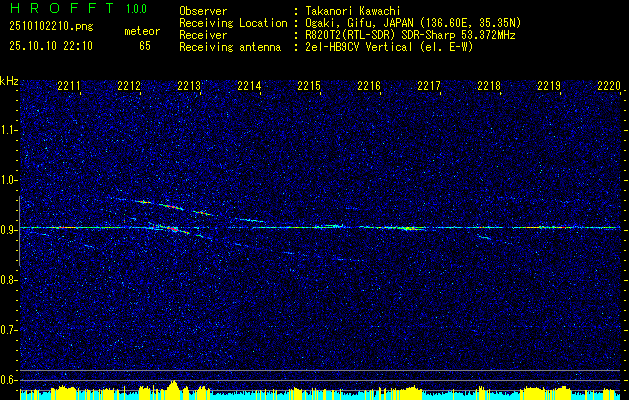This screenshot has height=400, width=629.
Task: Click the 2214 time marker
Action: (249, 86)
